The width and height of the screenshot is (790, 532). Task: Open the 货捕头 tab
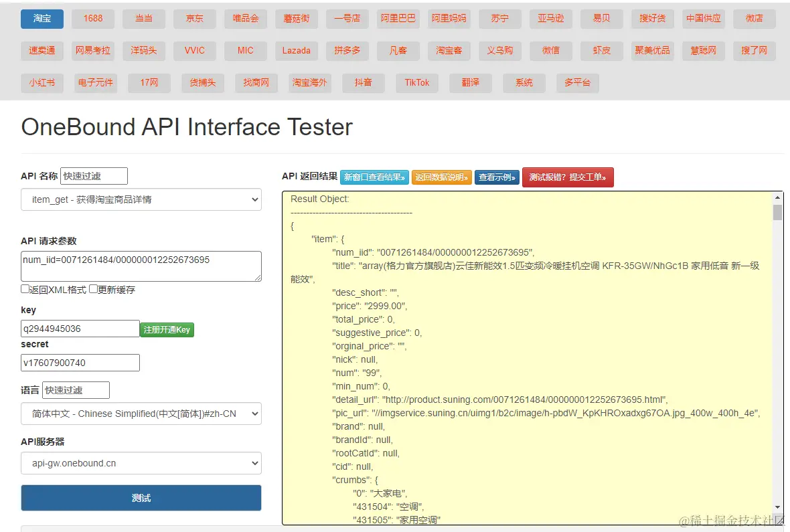pyautogui.click(x=203, y=83)
